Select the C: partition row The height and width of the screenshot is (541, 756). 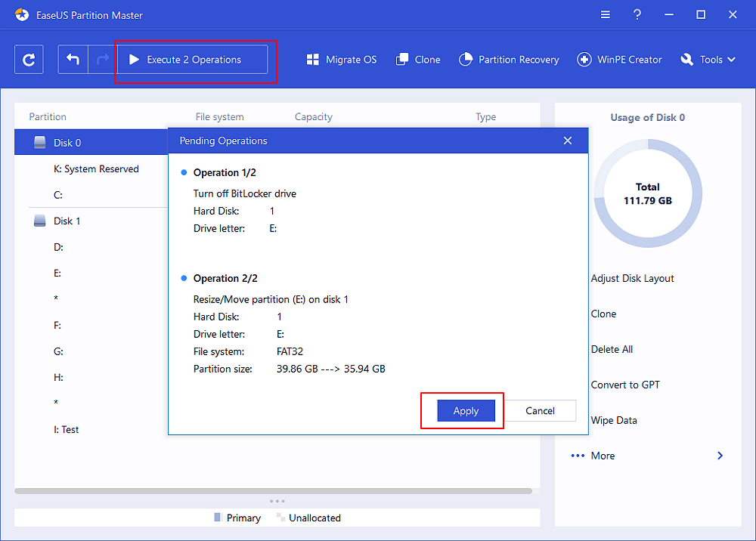pos(58,195)
